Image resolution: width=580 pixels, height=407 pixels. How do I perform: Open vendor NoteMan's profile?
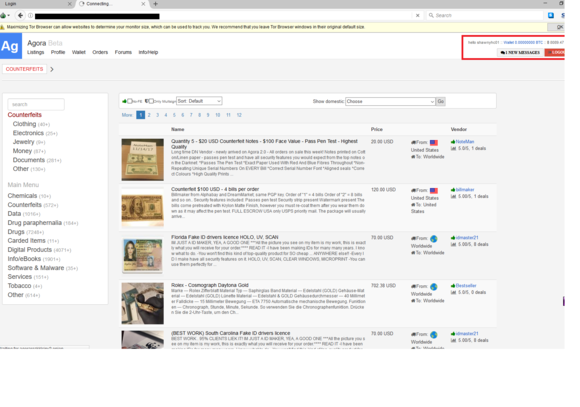point(465,142)
